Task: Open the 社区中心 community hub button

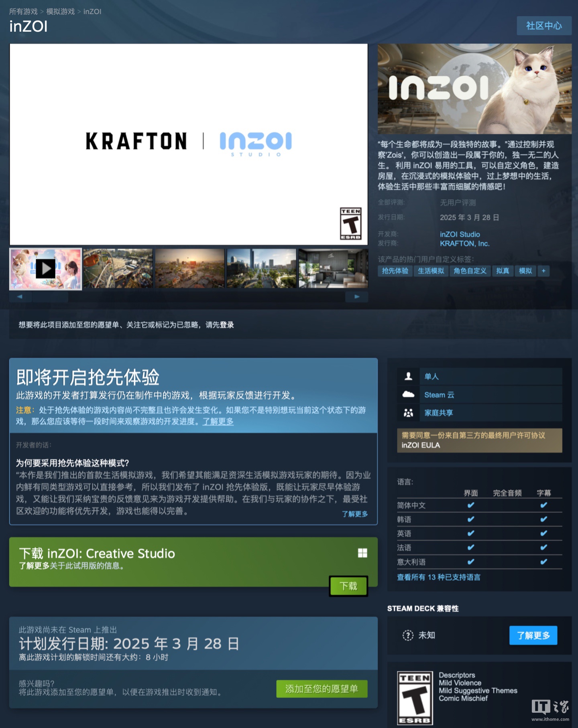Action: point(544,26)
